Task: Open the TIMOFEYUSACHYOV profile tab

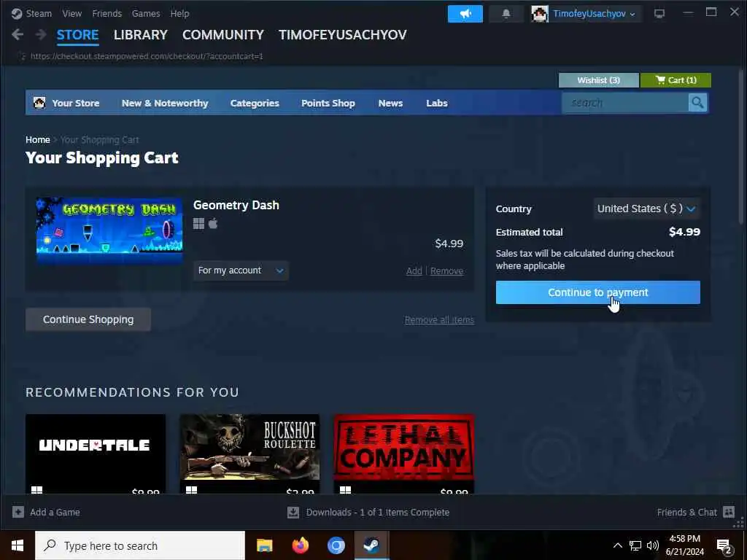Action: click(x=343, y=35)
